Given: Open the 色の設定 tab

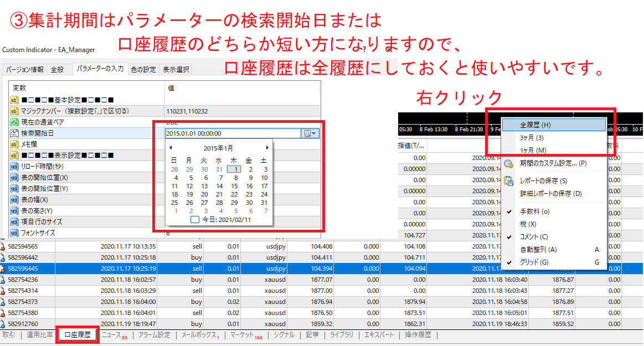Looking at the screenshot, I should (143, 69).
